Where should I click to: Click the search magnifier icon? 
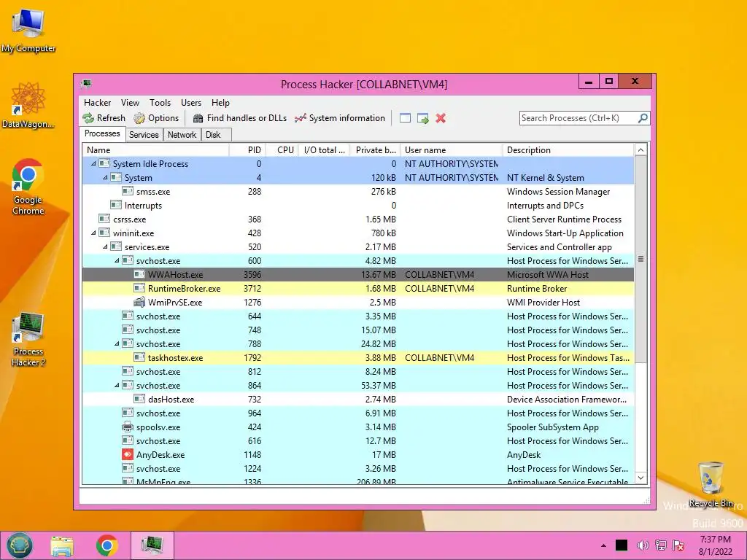643,117
